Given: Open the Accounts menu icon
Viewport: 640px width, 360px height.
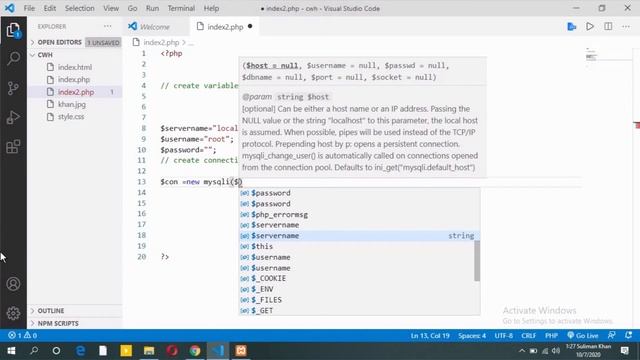Looking at the screenshot, I should coord(13,284).
